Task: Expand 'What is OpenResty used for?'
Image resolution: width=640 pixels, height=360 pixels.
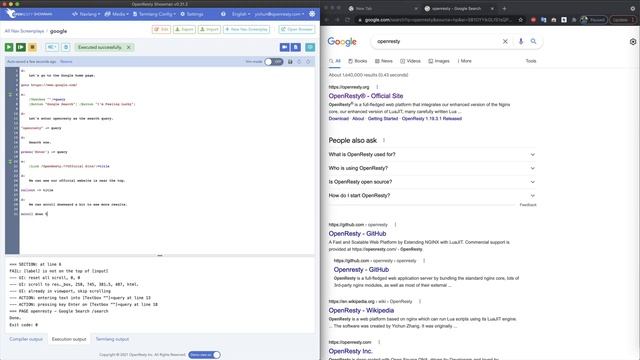Action: point(432,154)
